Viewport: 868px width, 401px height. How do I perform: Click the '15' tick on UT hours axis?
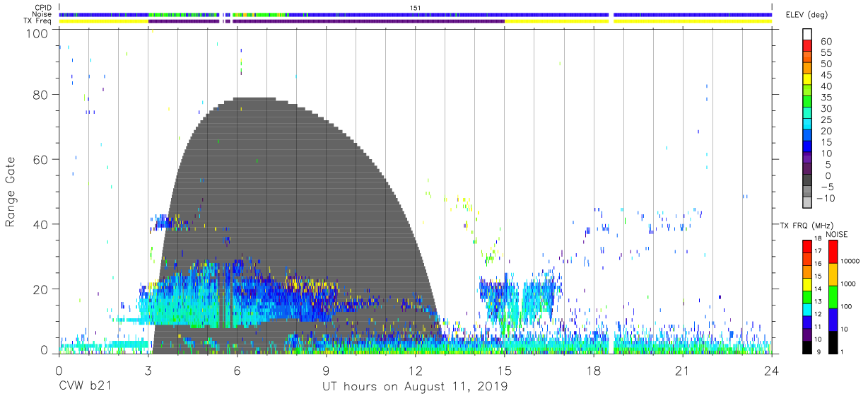pyautogui.click(x=505, y=371)
